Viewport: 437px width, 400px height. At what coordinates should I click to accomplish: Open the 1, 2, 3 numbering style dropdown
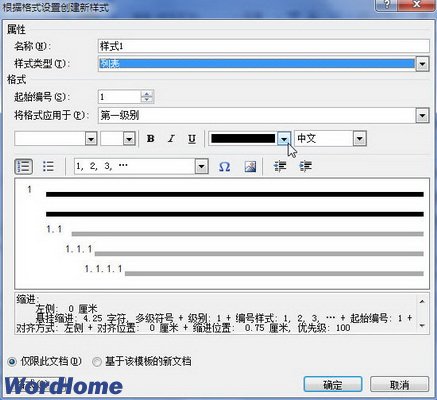pos(202,166)
